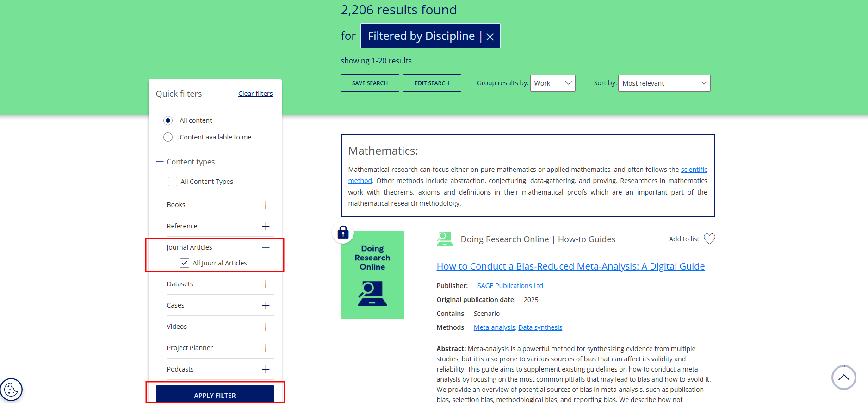The image size is (868, 403).
Task: Select the All content radio button
Action: click(x=168, y=120)
